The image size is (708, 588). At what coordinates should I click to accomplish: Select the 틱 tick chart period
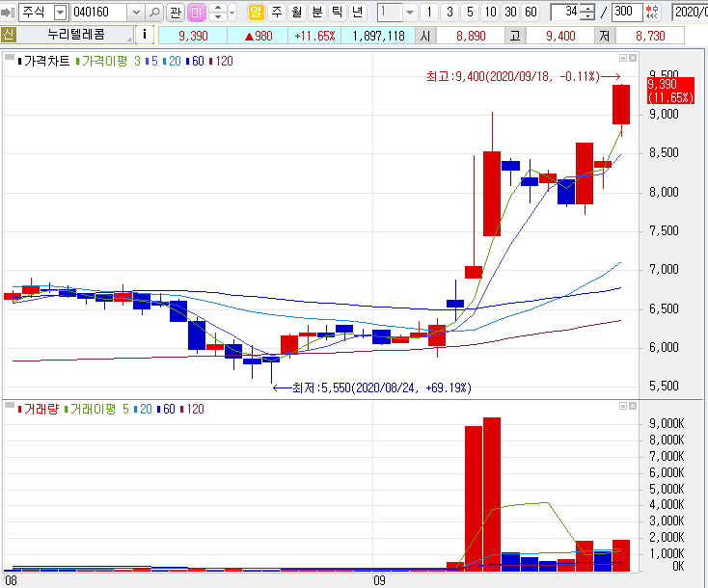click(338, 12)
